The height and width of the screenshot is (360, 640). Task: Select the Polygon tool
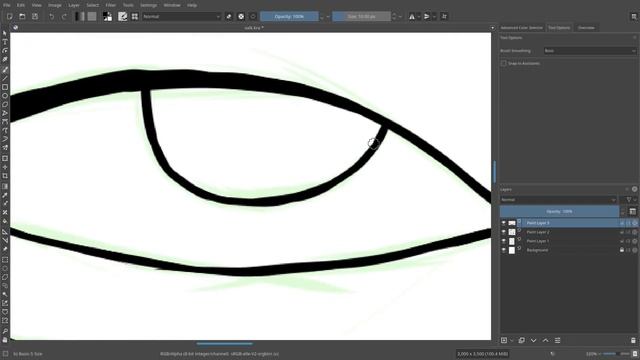pyautogui.click(x=5, y=104)
